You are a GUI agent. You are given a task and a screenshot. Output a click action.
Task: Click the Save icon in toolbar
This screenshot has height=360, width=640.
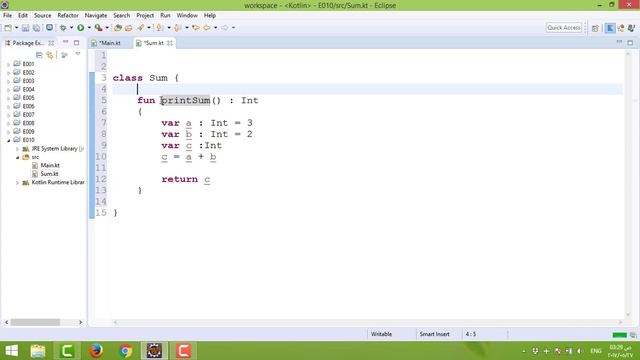[x=25, y=28]
